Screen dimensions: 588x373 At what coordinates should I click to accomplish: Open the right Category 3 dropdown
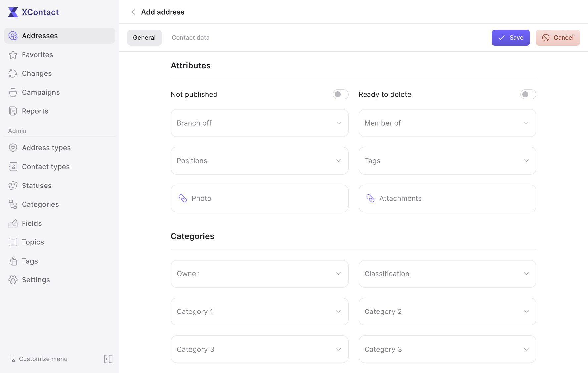pyautogui.click(x=447, y=349)
